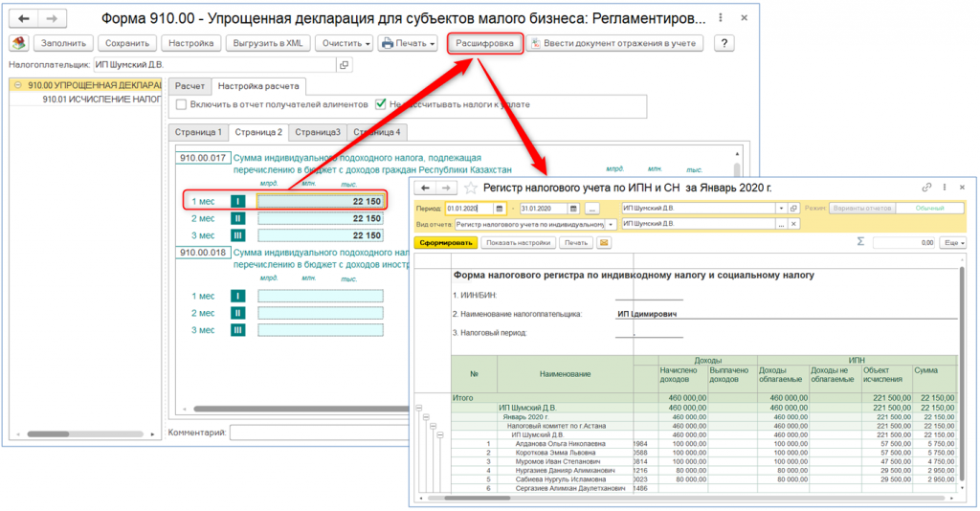Click Ввести документ отражения в учете
980x511 pixels.
tap(614, 43)
